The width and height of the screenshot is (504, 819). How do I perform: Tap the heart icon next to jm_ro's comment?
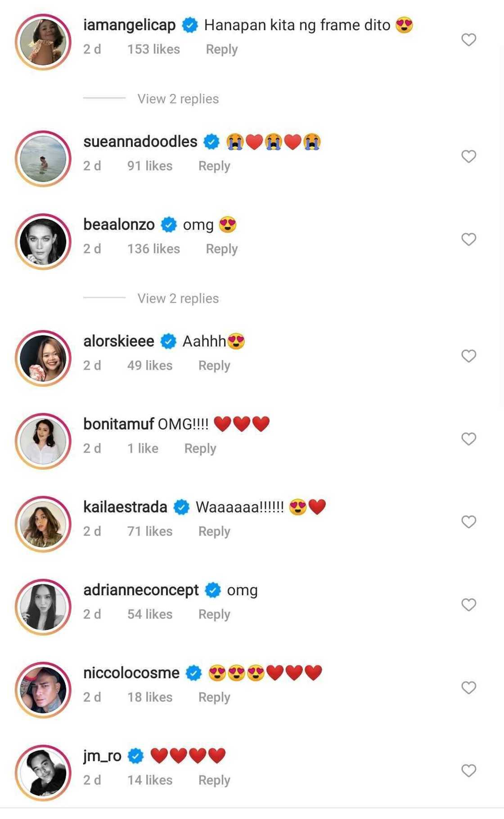(468, 770)
